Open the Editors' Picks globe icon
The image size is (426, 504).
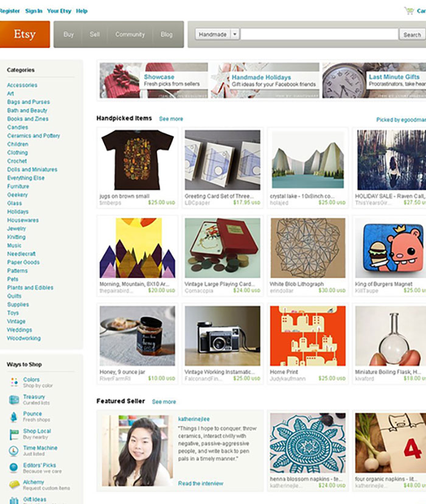pyautogui.click(x=13, y=467)
